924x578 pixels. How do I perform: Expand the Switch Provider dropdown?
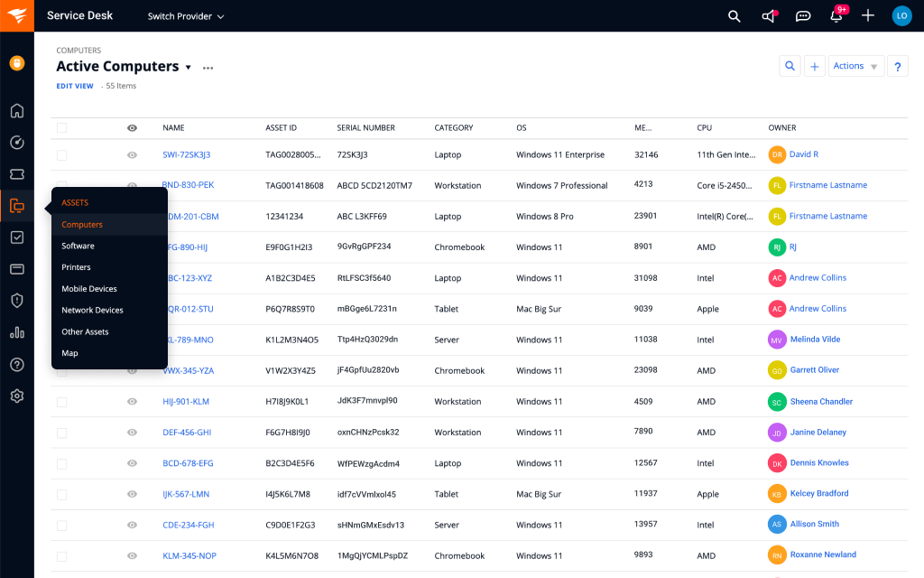pos(186,16)
